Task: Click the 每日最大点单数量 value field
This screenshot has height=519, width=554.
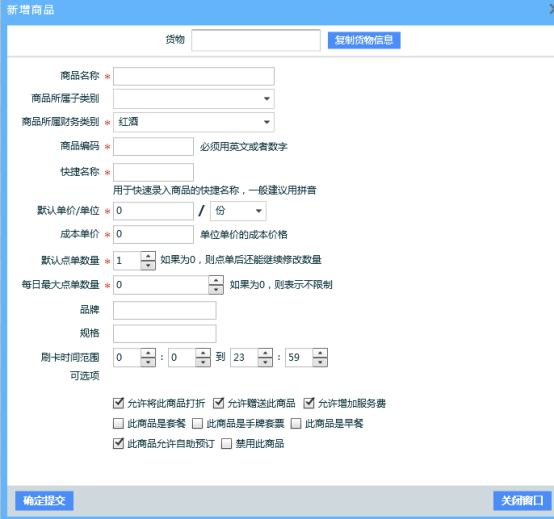Action: coord(161,285)
